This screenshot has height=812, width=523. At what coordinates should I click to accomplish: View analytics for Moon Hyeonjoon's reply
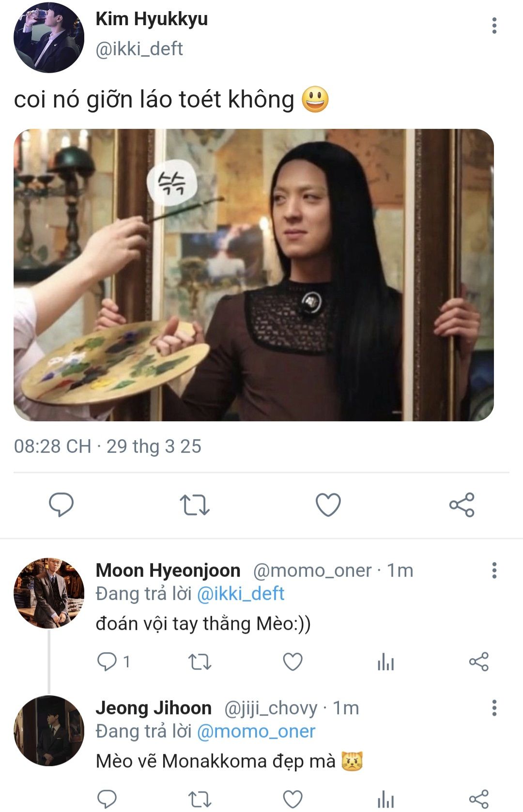[385, 662]
